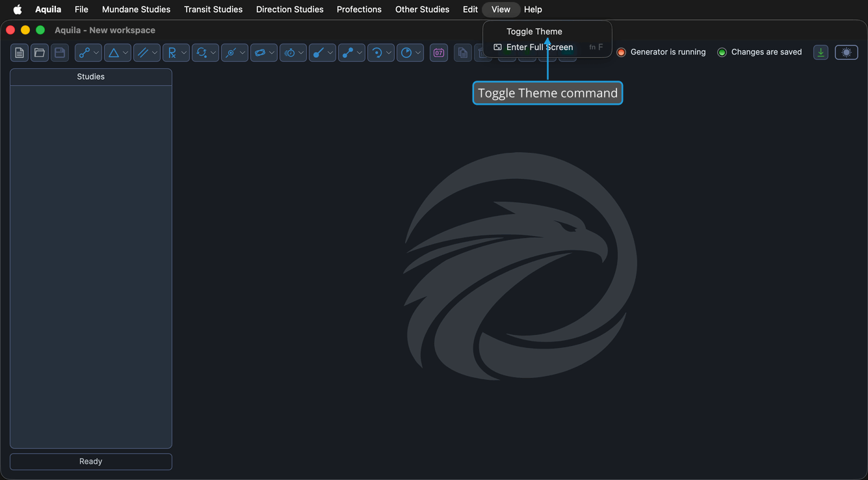
Task: Click the purple calendar 07 icon
Action: coord(439,53)
